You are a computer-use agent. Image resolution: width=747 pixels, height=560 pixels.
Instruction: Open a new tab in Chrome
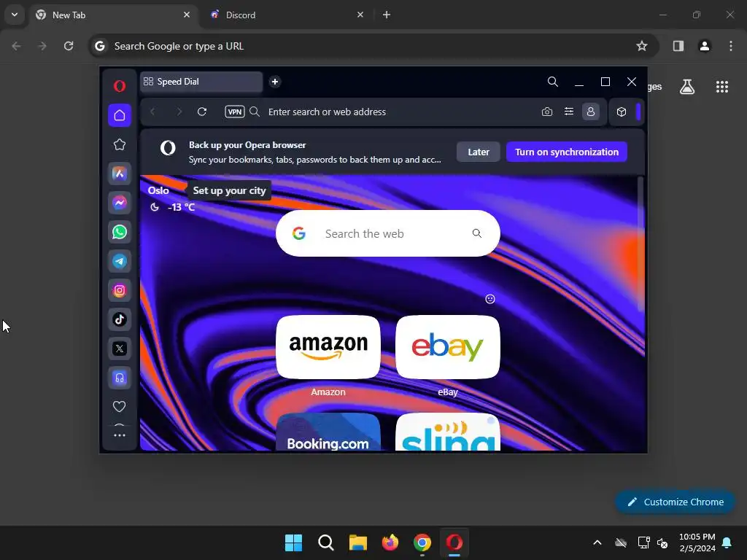[387, 15]
